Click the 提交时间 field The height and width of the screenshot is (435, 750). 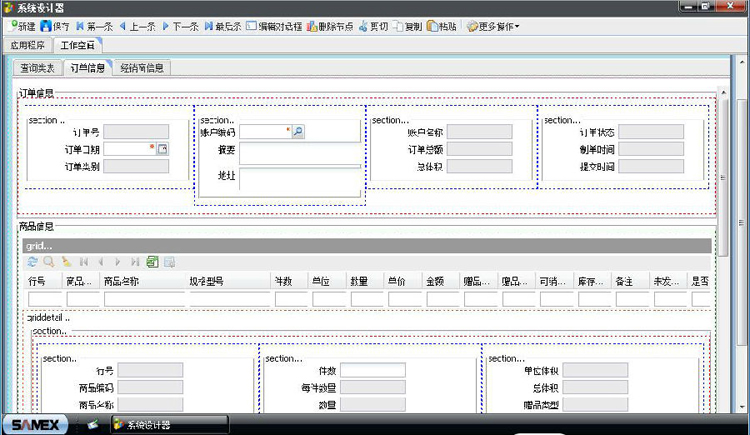click(x=651, y=166)
